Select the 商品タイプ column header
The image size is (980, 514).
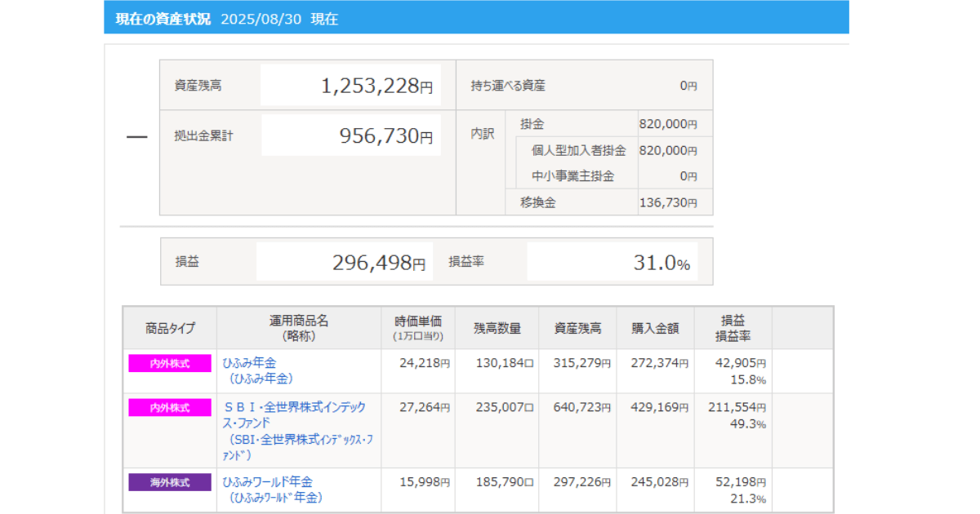tap(170, 328)
